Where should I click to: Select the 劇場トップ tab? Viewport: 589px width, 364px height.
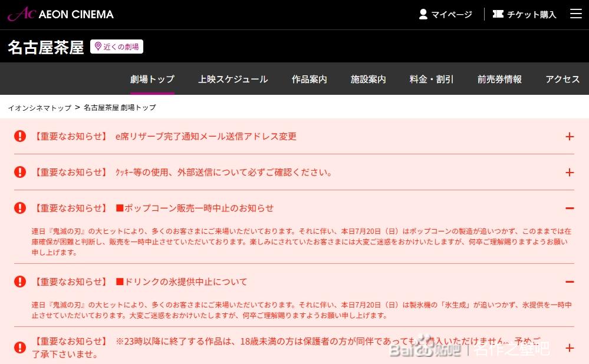pos(152,79)
